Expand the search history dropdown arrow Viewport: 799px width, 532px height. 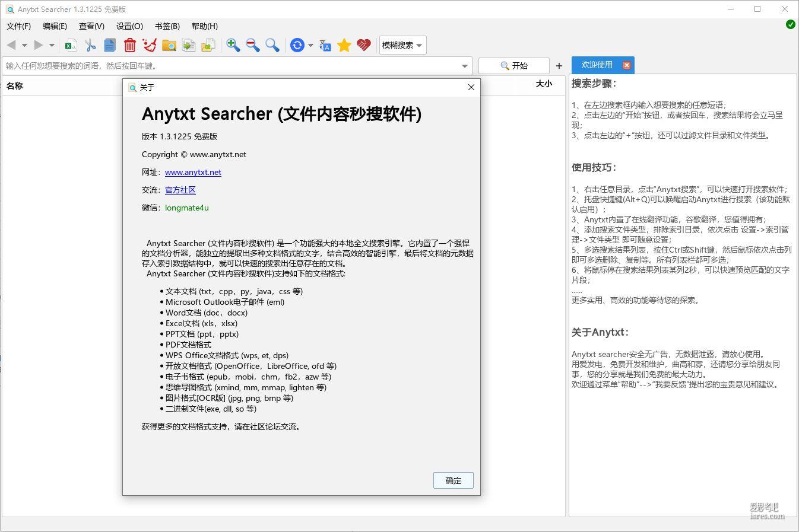click(x=465, y=66)
